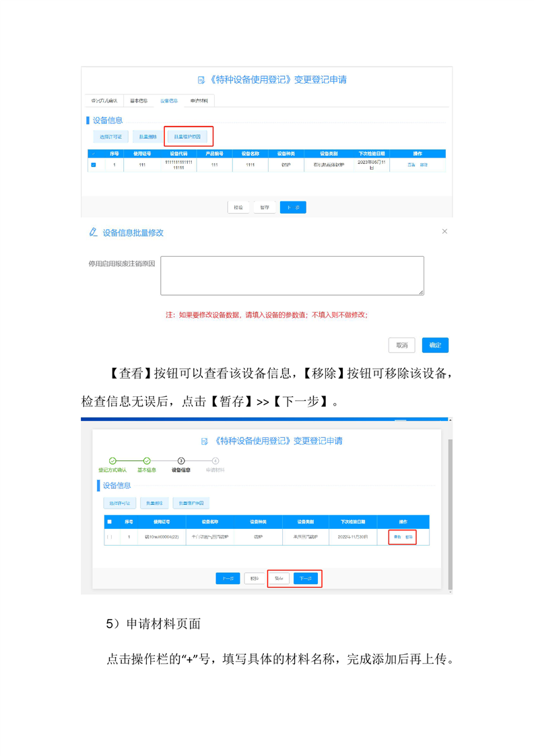
Task: Click the 暂存 button in lower form
Action: click(x=279, y=579)
